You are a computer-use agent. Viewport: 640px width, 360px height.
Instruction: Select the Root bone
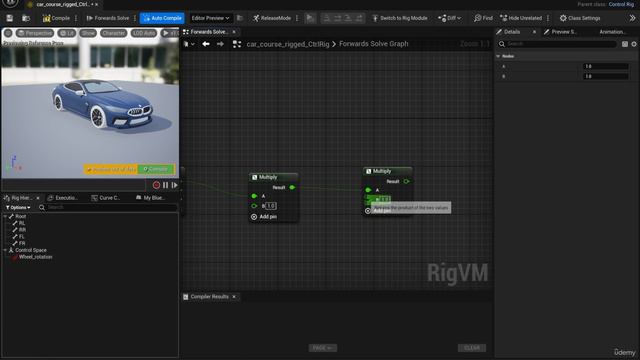(20, 216)
